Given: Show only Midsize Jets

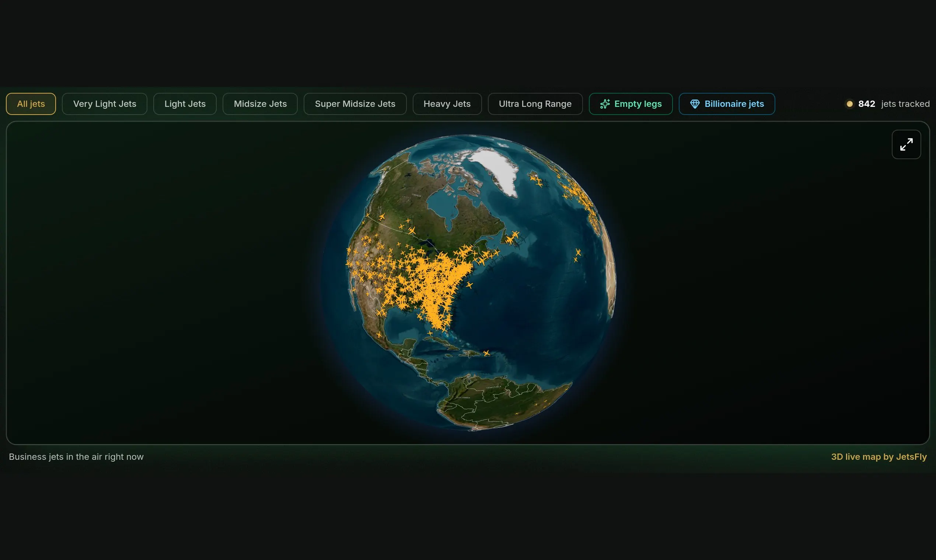Looking at the screenshot, I should pyautogui.click(x=260, y=104).
